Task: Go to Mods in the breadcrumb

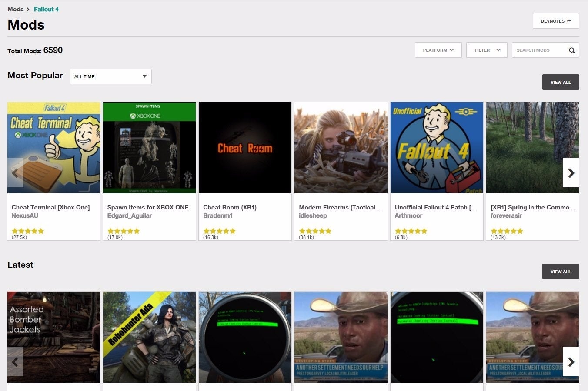Action: coord(16,9)
